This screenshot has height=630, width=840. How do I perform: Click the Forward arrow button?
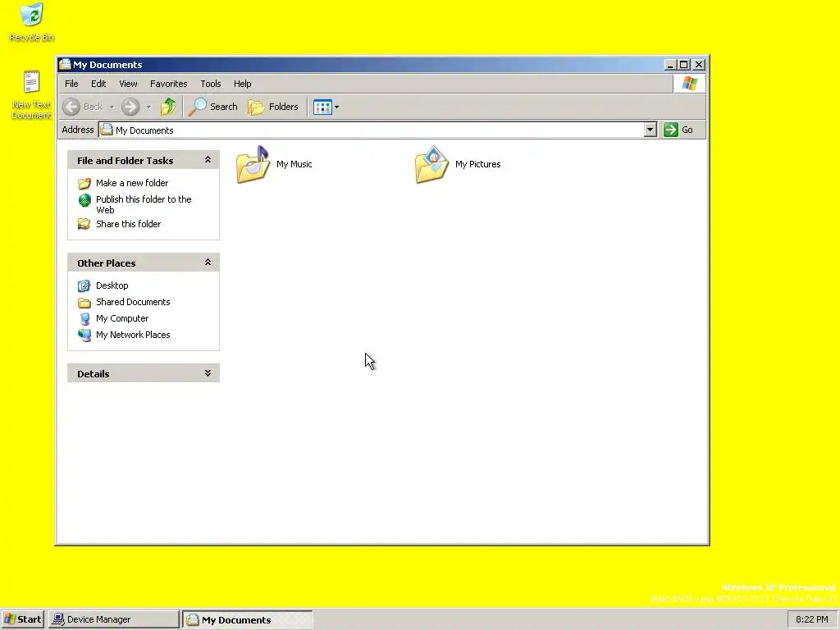(x=130, y=107)
